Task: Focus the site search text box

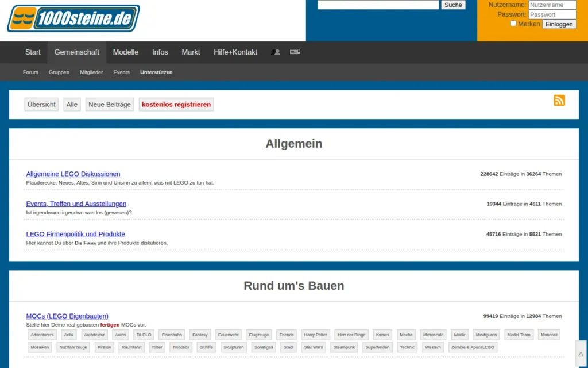Action: point(378,5)
